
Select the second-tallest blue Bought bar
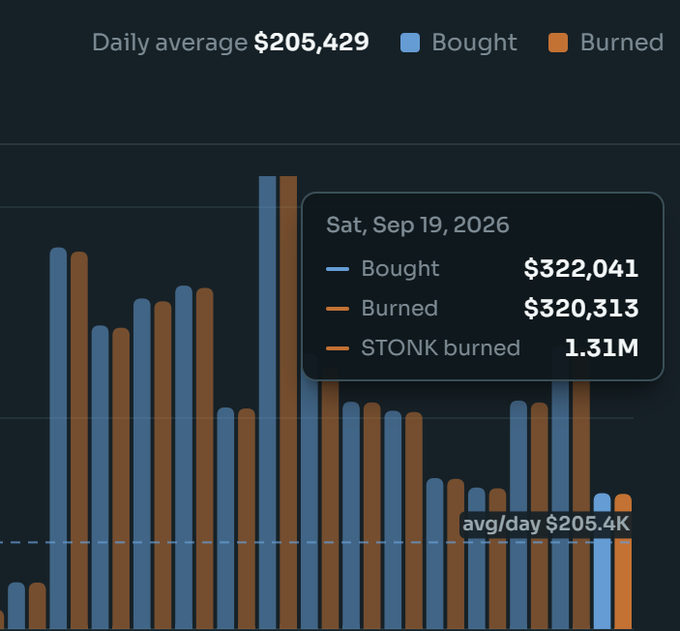tap(58, 438)
